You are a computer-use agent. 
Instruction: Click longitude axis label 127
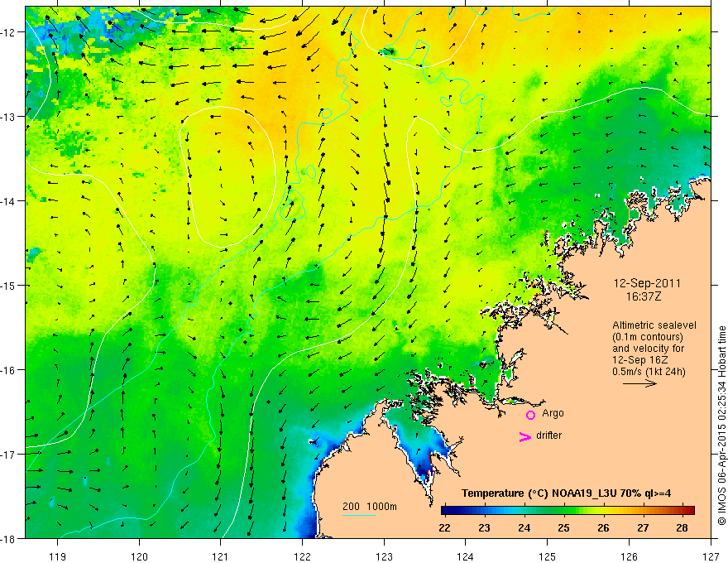[711, 556]
